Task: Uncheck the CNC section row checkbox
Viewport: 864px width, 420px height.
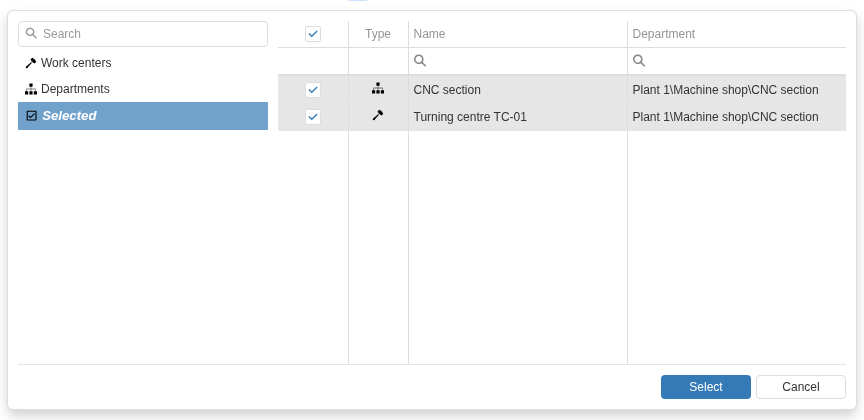Action: [x=313, y=90]
